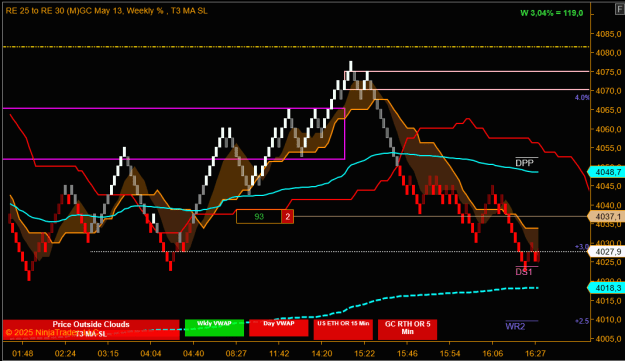This screenshot has height=361, width=625.
Task: Click the 15:46 time axis label
Action: (x=407, y=353)
